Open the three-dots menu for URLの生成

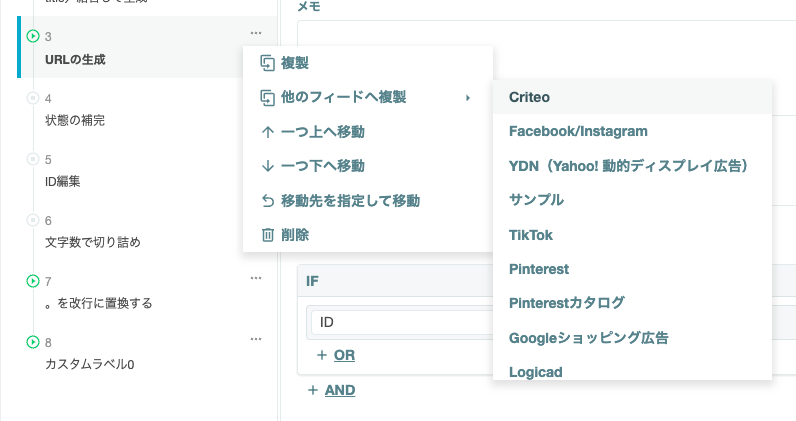256,33
